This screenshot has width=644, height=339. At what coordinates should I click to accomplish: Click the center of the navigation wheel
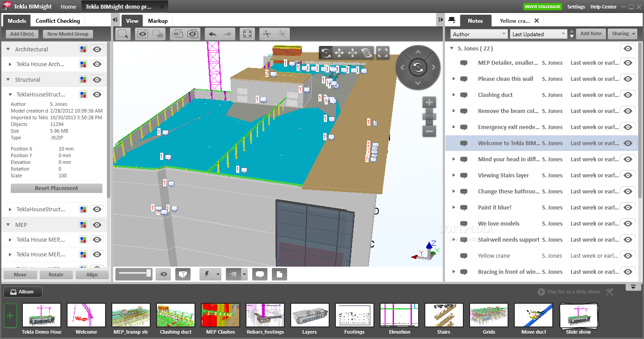[418, 67]
